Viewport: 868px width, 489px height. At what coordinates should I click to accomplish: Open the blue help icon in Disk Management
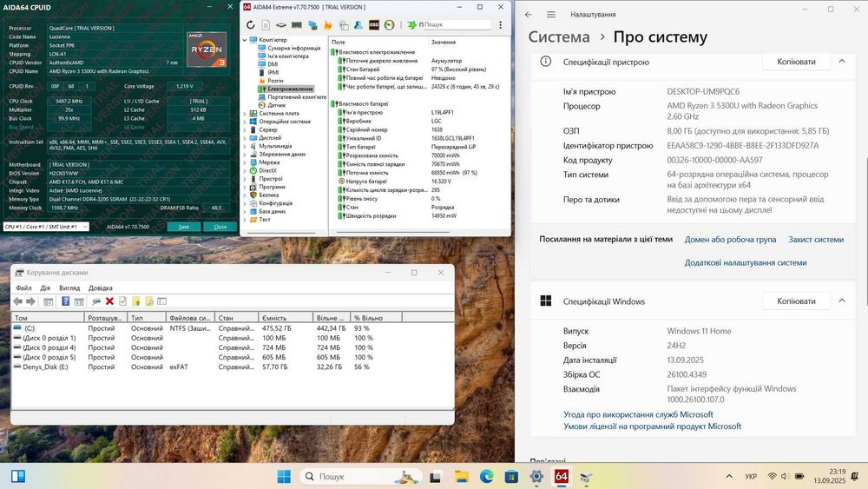65,301
